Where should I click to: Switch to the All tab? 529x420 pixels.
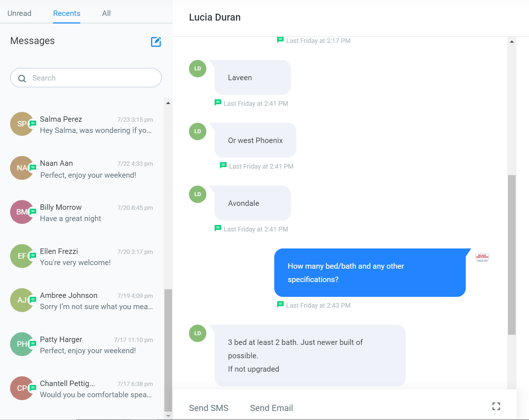[106, 13]
